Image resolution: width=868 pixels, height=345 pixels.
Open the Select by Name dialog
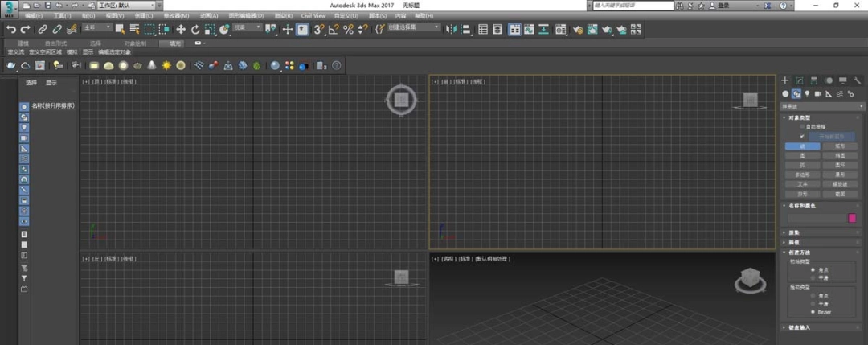click(x=134, y=29)
